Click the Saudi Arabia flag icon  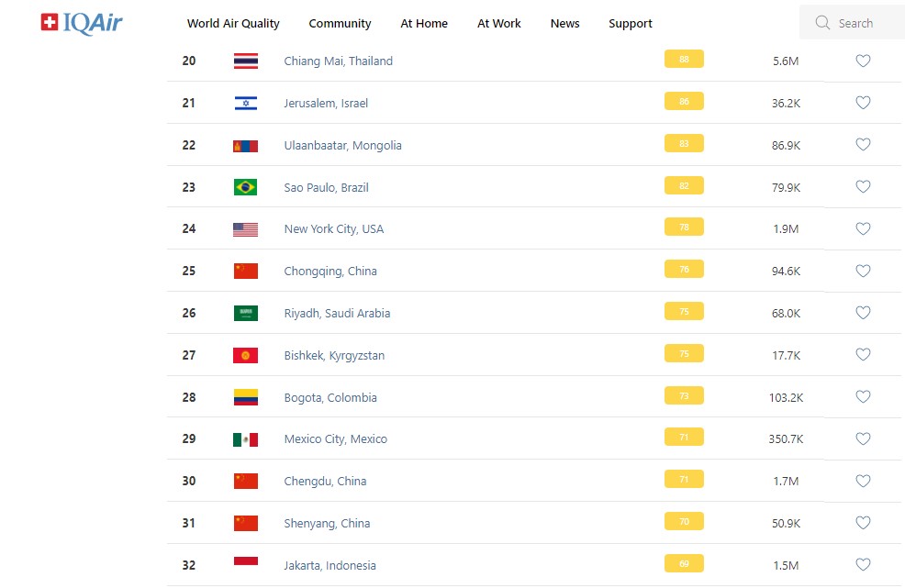tap(245, 314)
